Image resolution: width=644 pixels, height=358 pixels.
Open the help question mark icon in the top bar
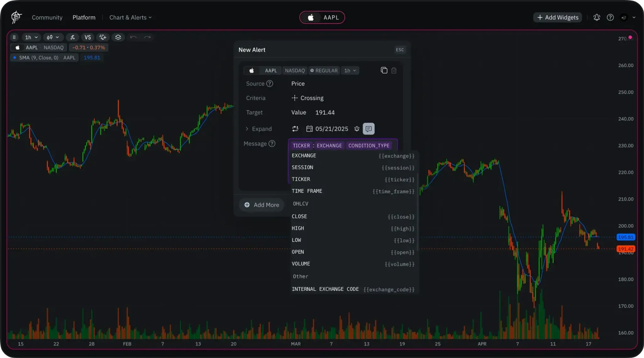click(x=610, y=17)
